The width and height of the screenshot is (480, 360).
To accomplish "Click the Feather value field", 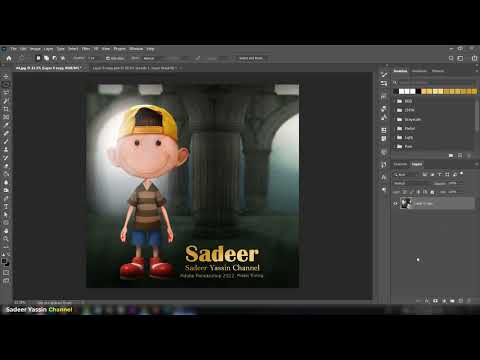I will [x=92, y=58].
